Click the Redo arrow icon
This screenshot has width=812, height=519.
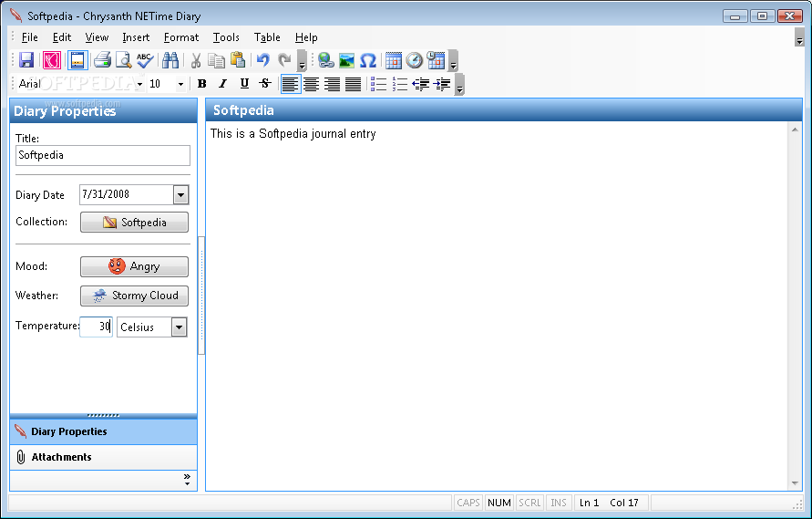pos(284,60)
